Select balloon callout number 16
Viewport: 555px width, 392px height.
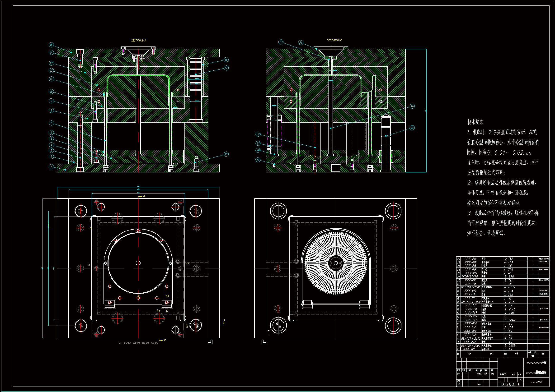point(226,60)
